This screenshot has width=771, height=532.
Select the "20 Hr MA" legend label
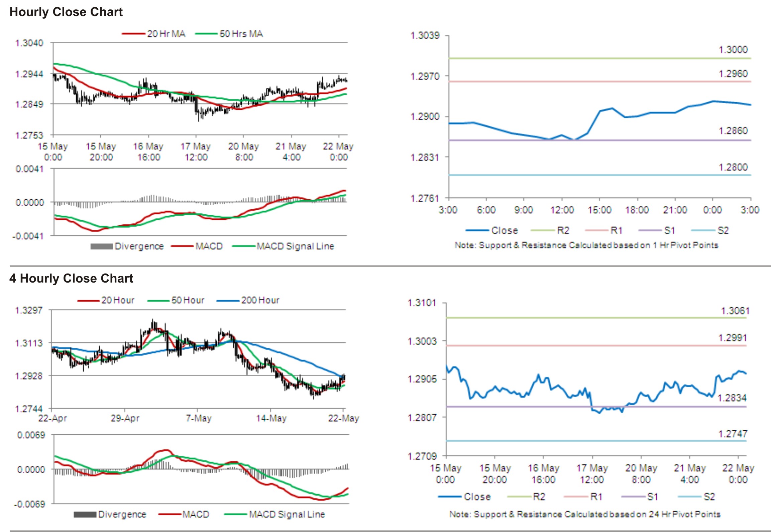[x=166, y=34]
